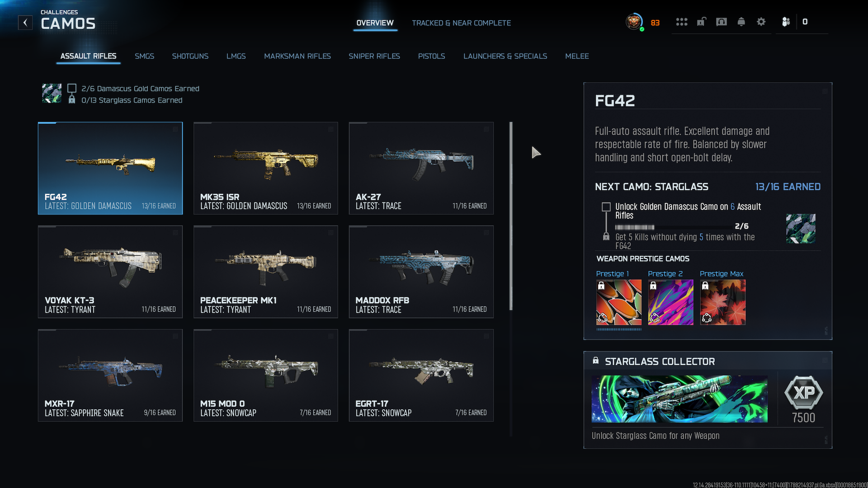
Task: Click the WEAPON PRESTIGE CAMOS heading
Action: point(643,258)
